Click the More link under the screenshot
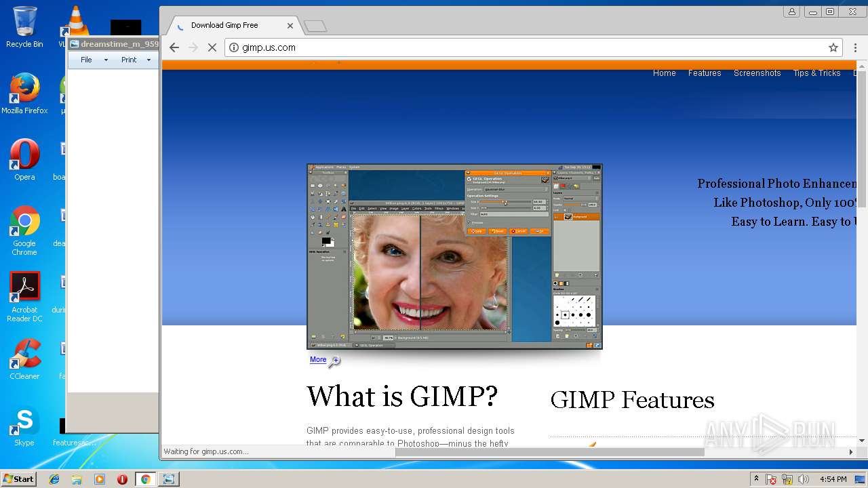Viewport: 868px width, 488px height. 318,360
